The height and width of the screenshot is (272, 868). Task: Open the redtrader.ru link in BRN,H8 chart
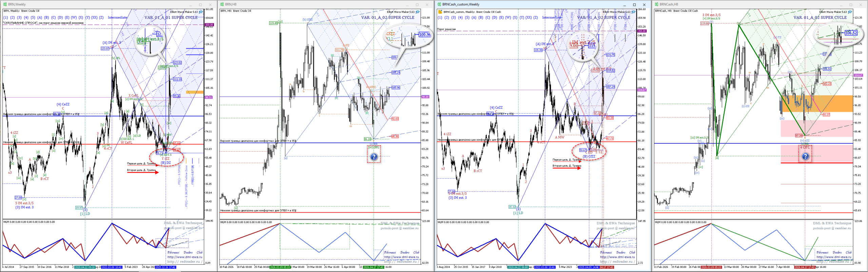[401, 261]
